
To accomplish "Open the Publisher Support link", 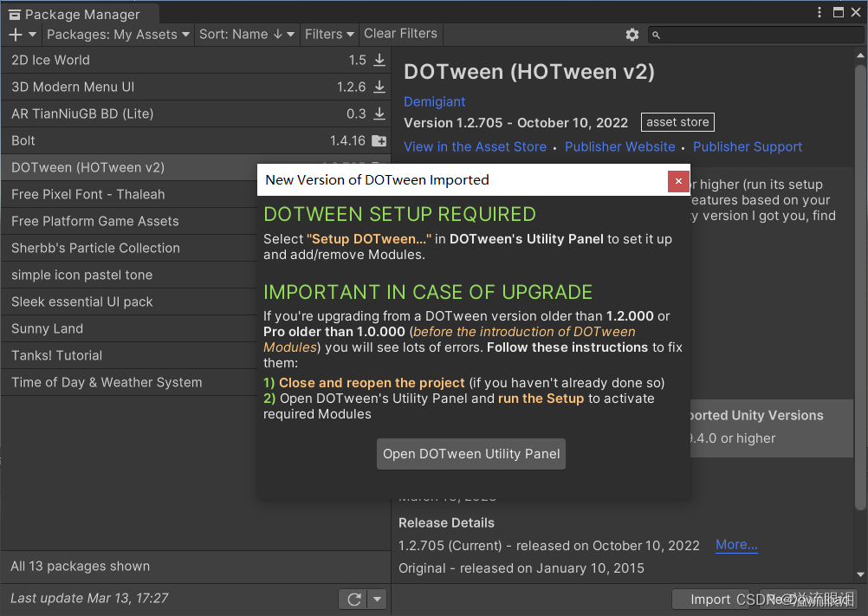I will tap(748, 146).
